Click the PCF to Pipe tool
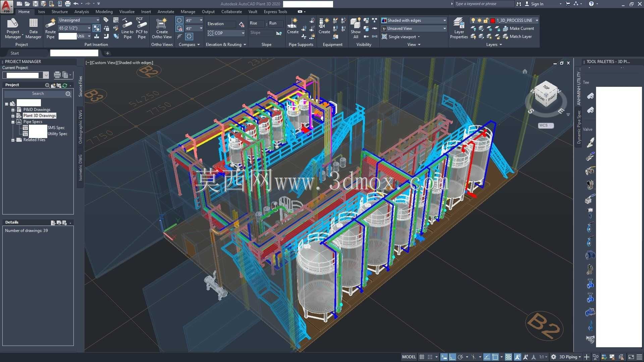The image size is (644, 362). point(142,29)
